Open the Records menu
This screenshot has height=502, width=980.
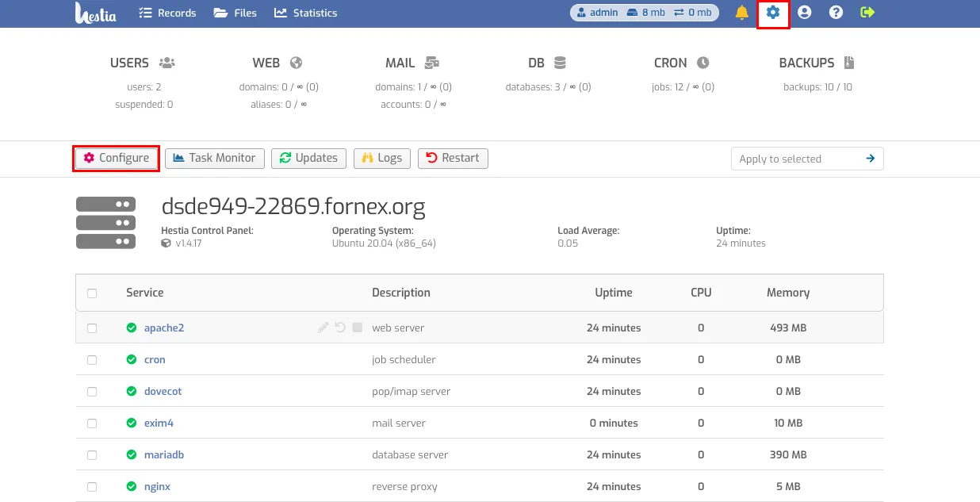tap(167, 13)
